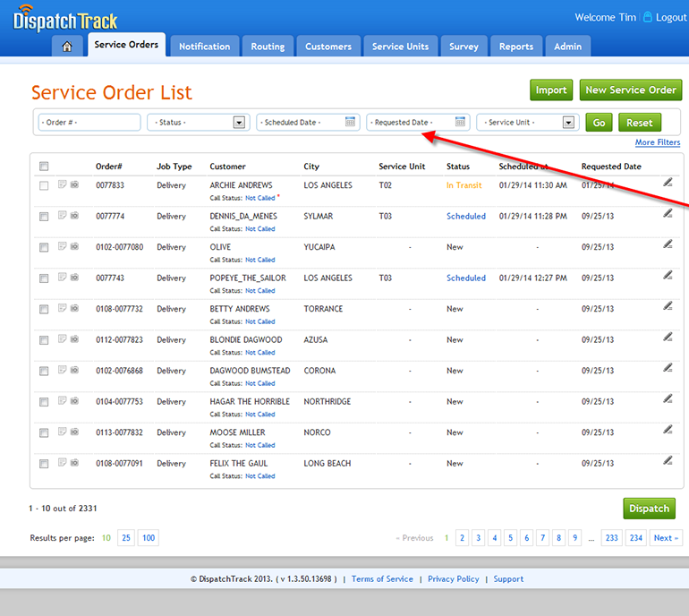Open the note icon for order 0077833
The width and height of the screenshot is (689, 616).
coord(62,185)
